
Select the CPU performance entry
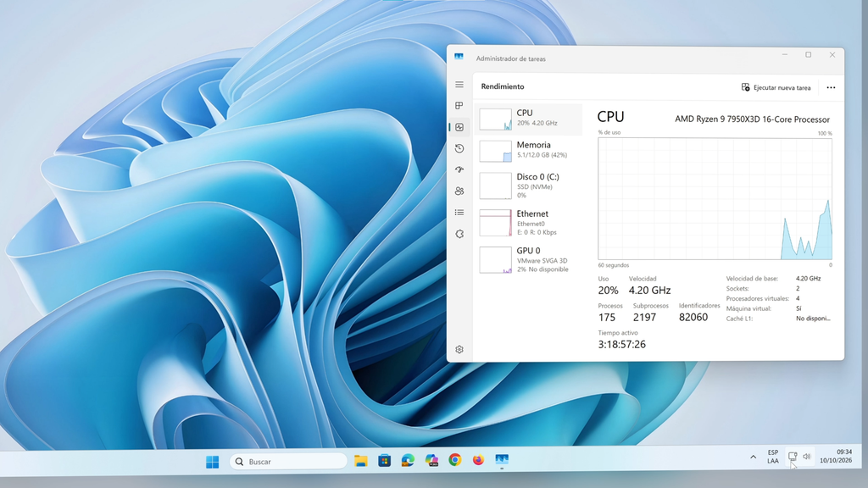(528, 119)
